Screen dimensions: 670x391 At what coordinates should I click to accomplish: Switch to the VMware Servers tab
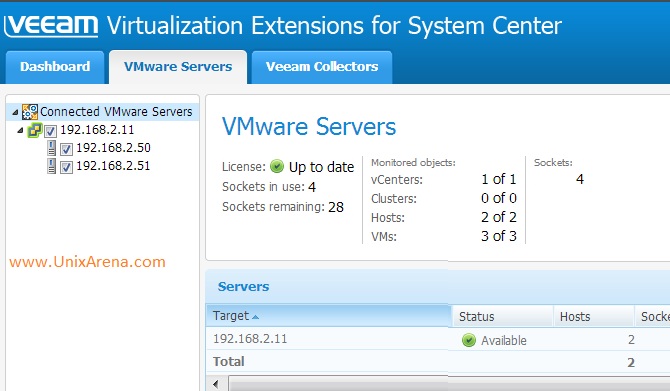[178, 67]
